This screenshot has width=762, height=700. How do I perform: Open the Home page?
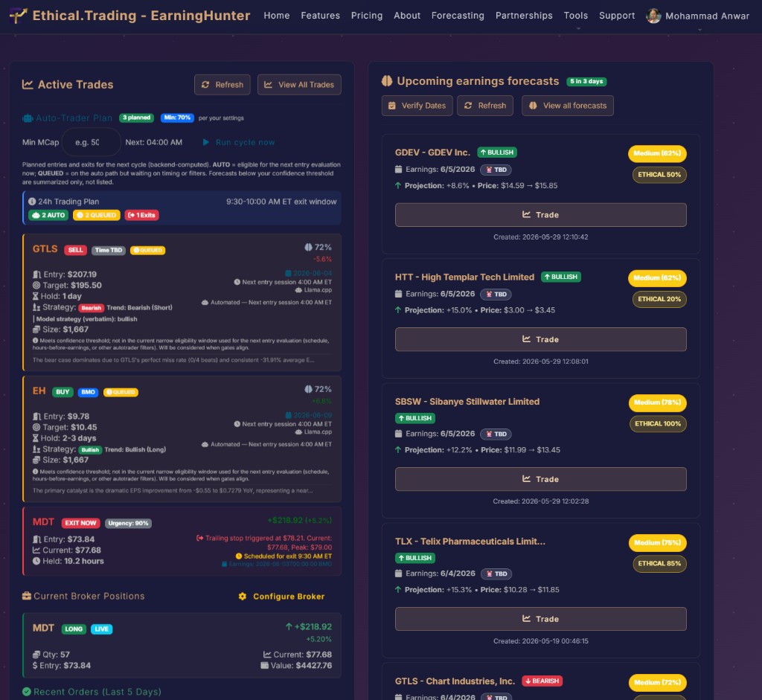(277, 16)
